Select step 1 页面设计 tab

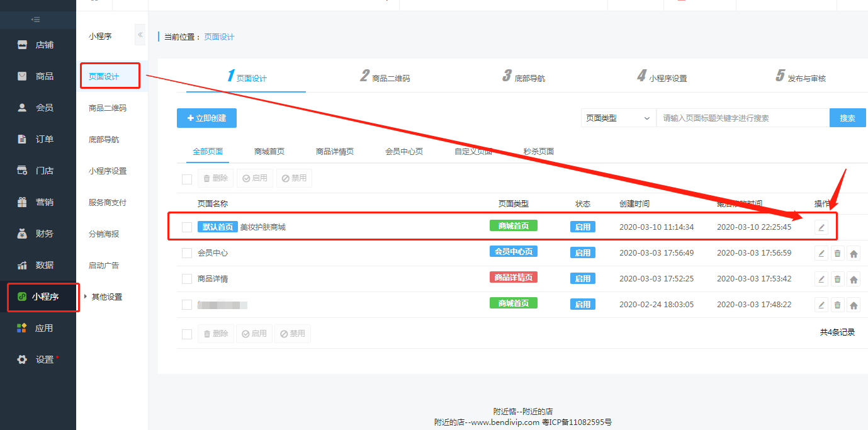[x=246, y=77]
